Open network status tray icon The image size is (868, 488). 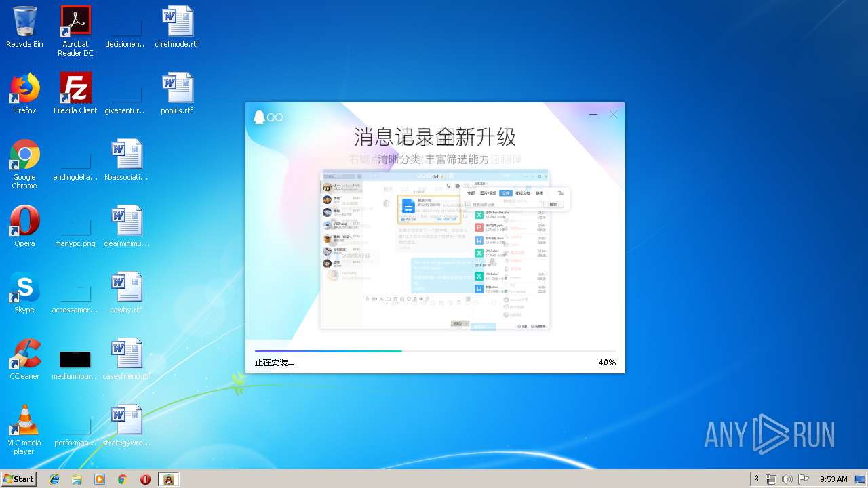pyautogui.click(x=771, y=479)
